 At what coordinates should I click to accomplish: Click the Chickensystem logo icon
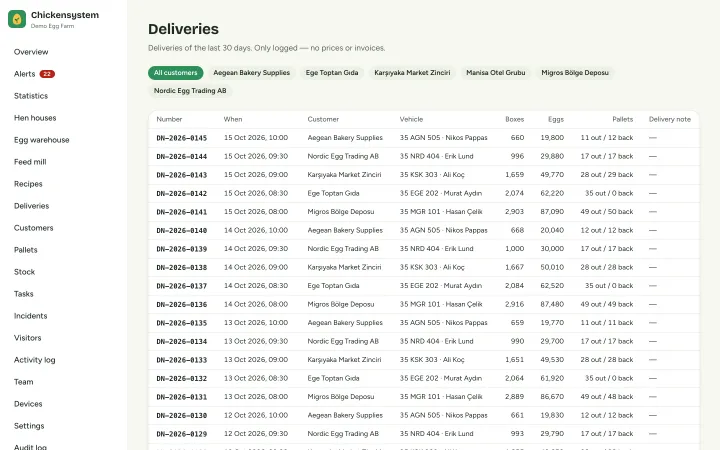pos(17,19)
